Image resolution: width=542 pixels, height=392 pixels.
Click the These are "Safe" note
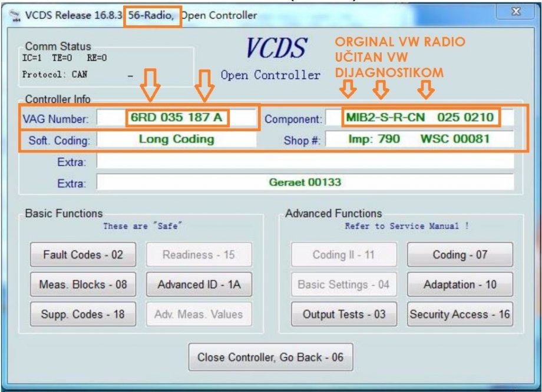coord(143,226)
